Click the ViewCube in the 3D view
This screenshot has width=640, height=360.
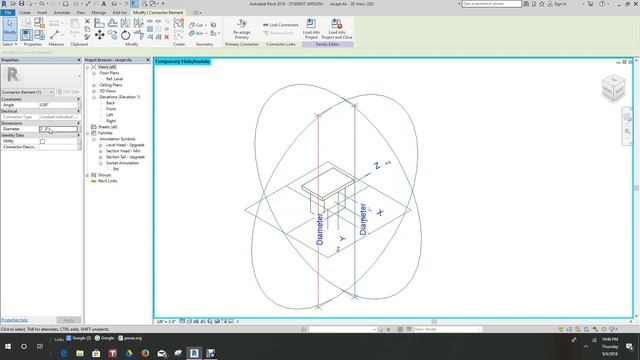(x=613, y=87)
